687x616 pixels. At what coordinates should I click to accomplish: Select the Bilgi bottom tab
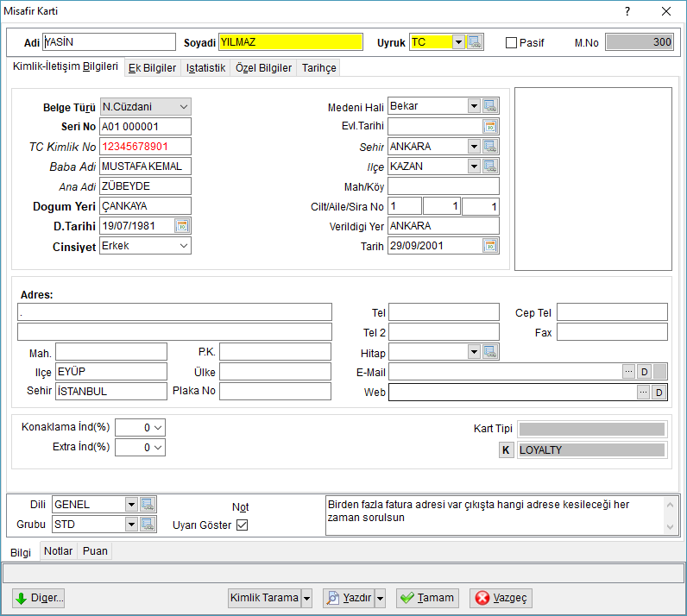(21, 552)
